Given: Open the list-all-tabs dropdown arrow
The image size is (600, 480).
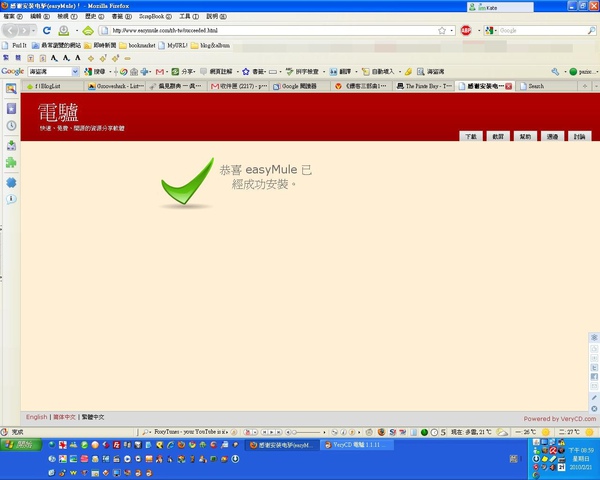Looking at the screenshot, I should [x=596, y=86].
